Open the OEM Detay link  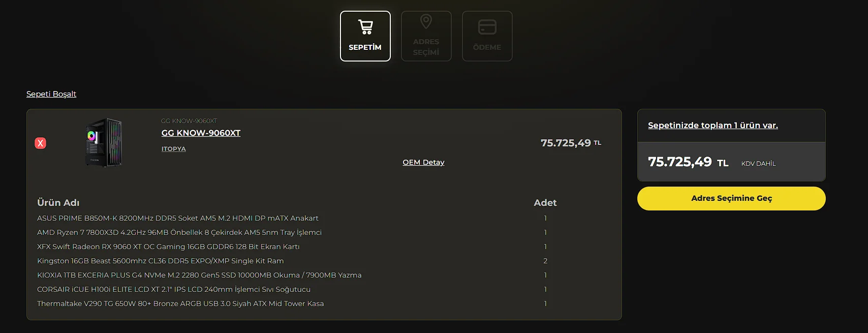423,162
